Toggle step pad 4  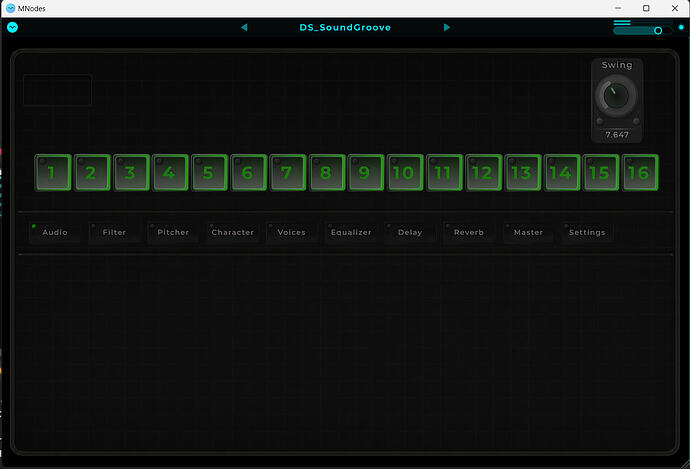point(170,172)
